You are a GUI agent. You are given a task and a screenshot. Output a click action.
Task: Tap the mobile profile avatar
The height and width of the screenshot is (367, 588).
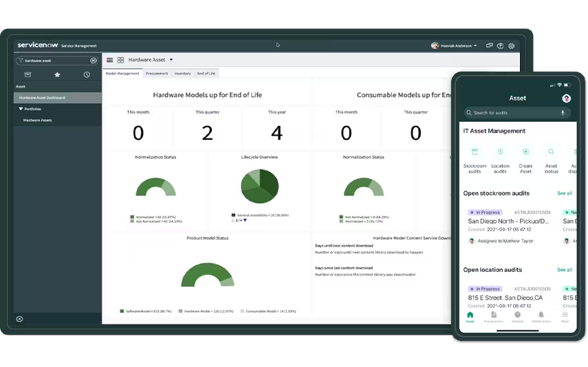(566, 98)
